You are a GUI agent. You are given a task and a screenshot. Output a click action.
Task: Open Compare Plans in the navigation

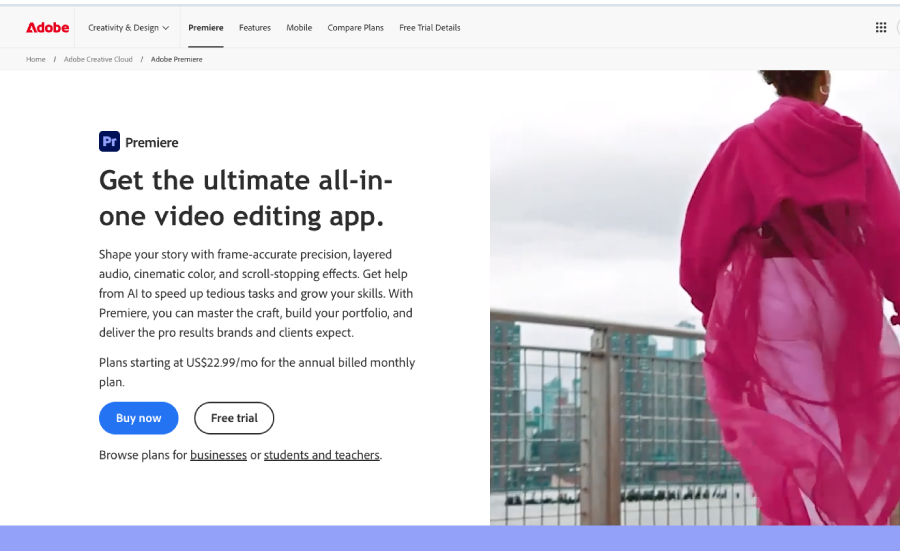tap(355, 28)
